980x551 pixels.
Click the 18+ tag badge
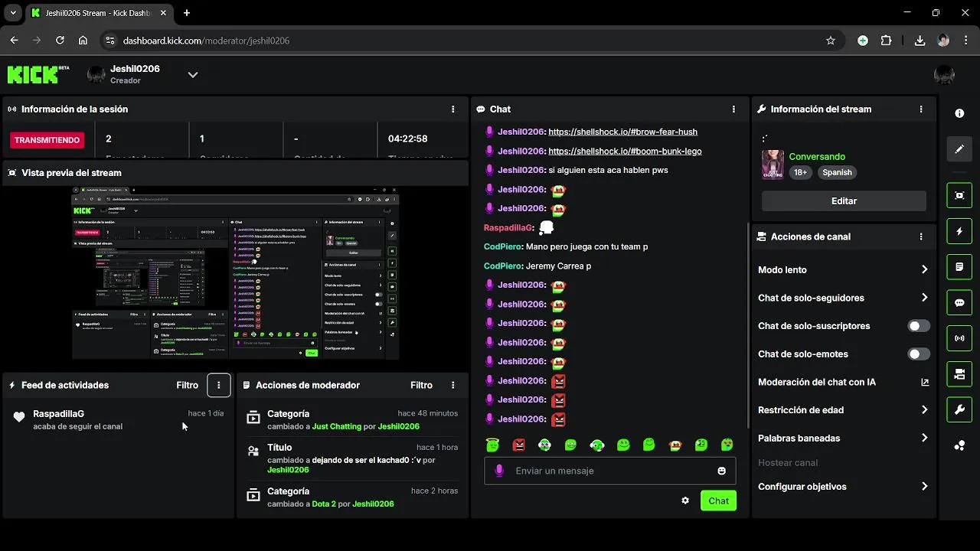800,172
